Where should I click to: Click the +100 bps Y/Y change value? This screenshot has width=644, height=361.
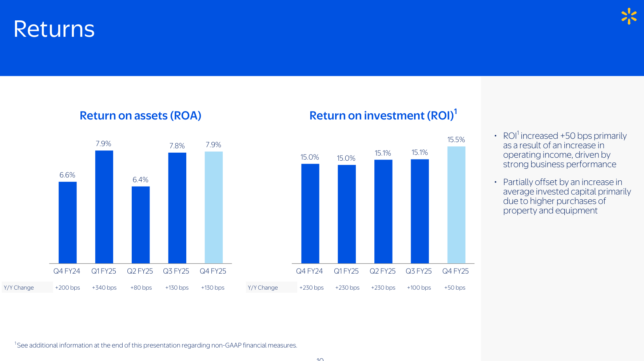(419, 287)
